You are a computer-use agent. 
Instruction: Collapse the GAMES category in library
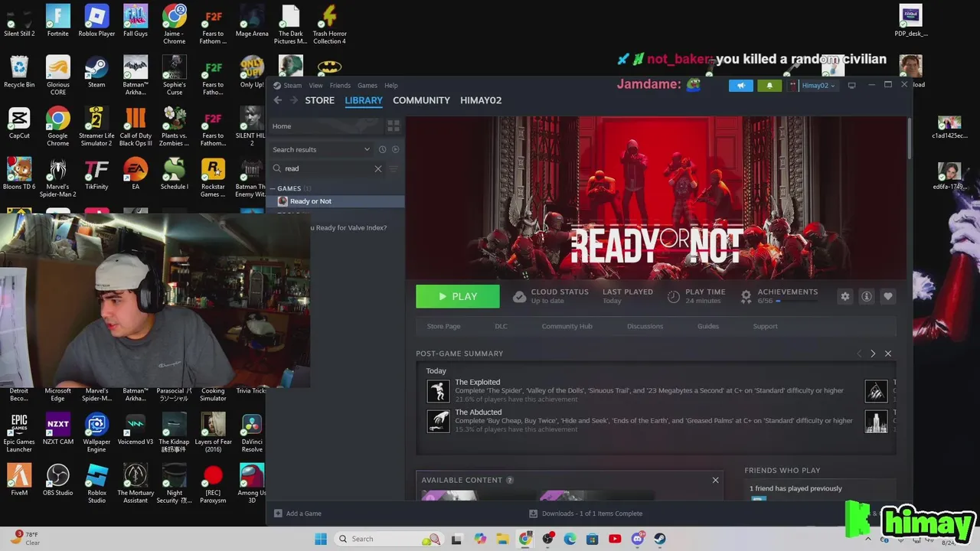coord(273,188)
